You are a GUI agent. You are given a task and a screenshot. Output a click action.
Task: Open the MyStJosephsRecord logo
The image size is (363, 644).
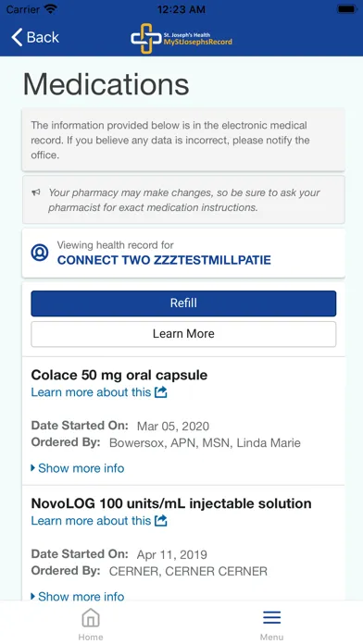(x=181, y=38)
